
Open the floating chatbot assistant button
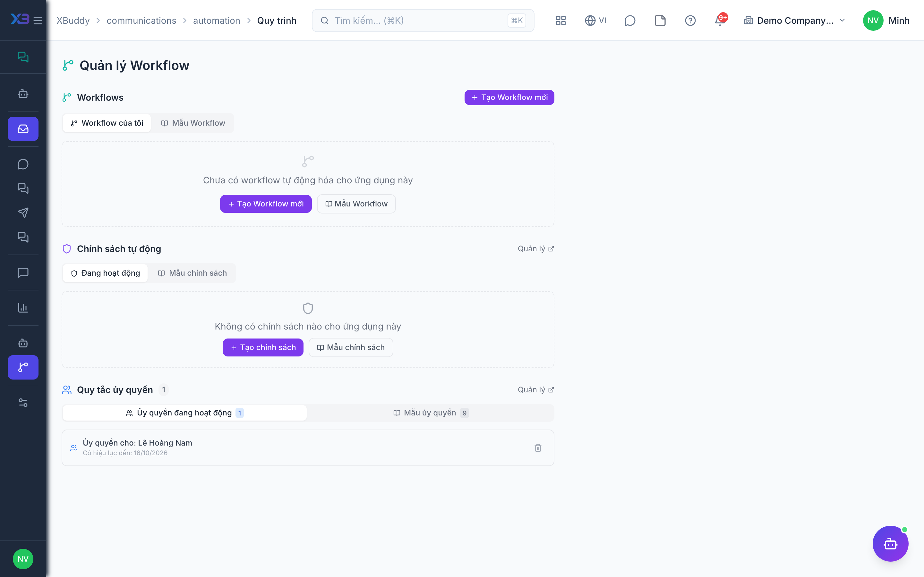[890, 543]
